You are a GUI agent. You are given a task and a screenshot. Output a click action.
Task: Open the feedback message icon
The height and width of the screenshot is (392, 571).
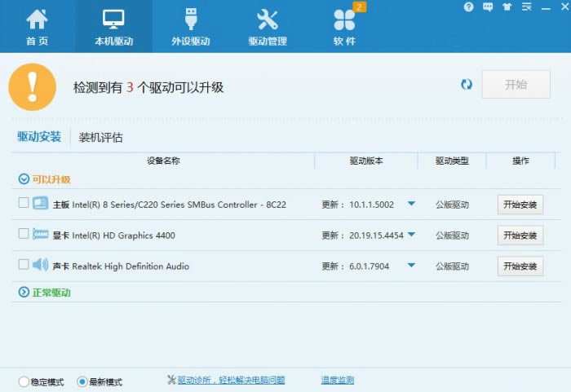point(488,7)
